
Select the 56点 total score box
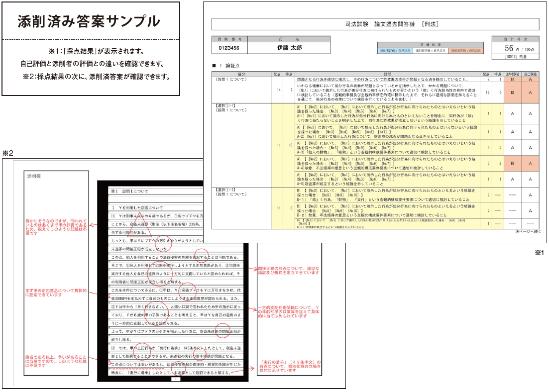pos(515,48)
